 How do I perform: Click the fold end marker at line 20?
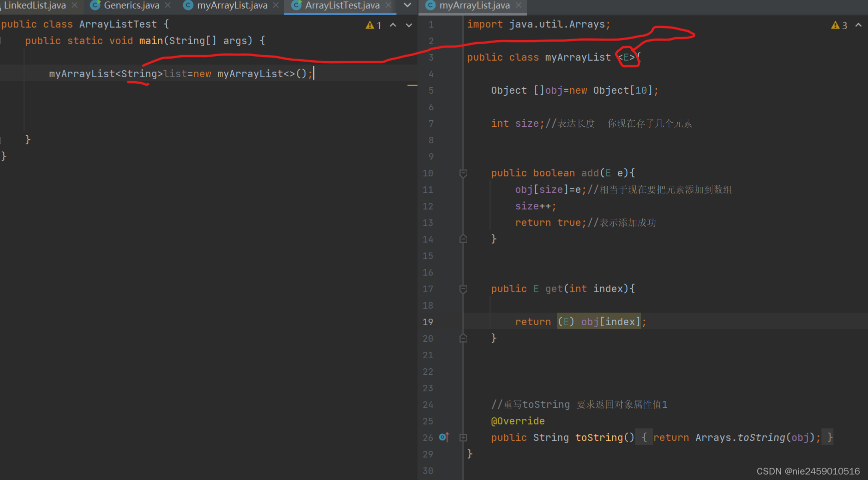[463, 339]
